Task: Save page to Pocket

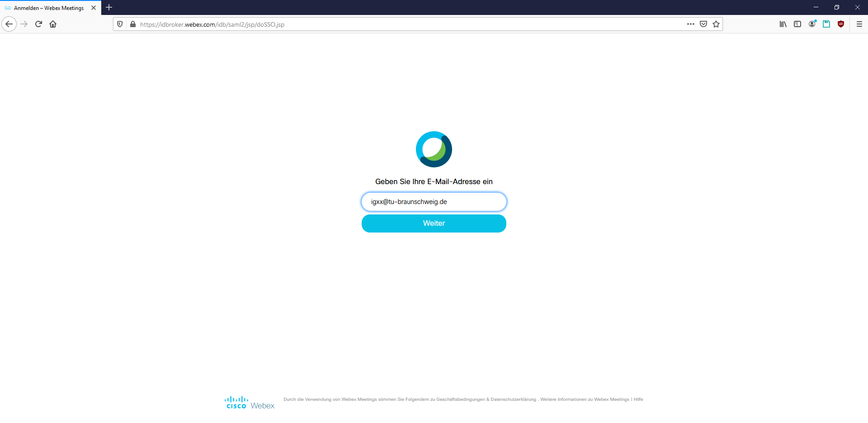Action: pyautogui.click(x=703, y=24)
